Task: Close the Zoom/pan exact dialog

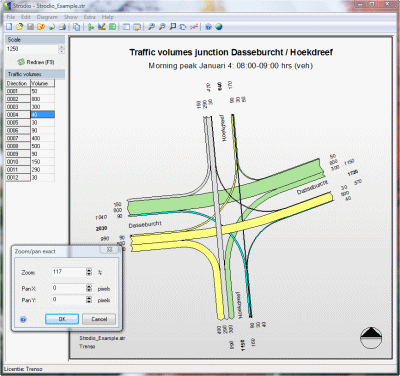Action: [109, 250]
